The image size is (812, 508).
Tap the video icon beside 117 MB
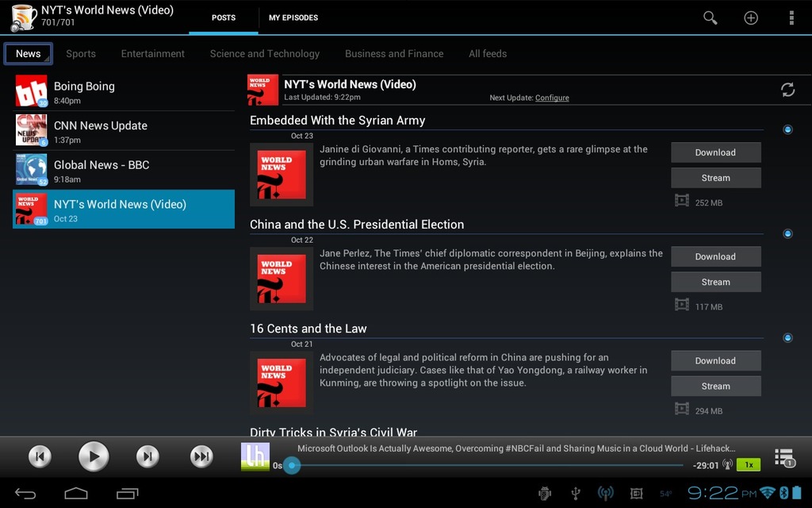(x=681, y=304)
